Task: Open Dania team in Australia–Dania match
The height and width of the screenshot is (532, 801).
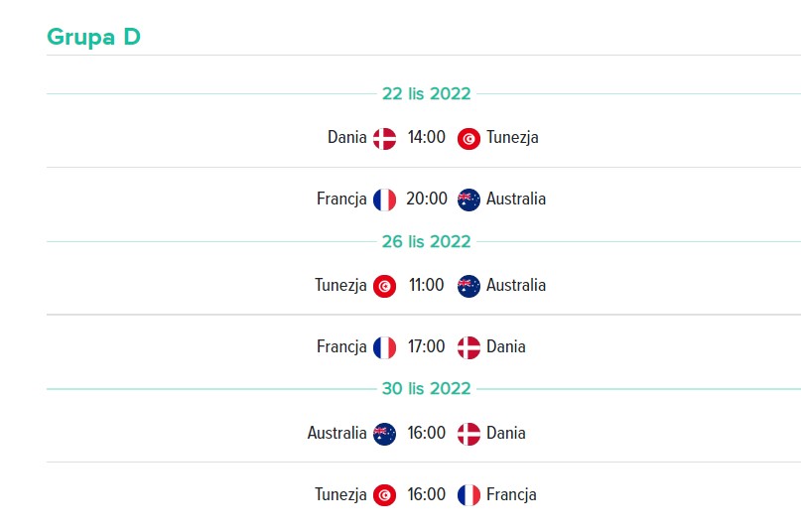Action: [x=506, y=433]
